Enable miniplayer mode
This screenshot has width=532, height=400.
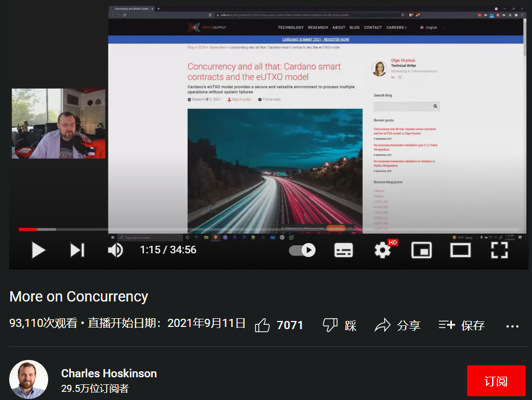pyautogui.click(x=422, y=251)
